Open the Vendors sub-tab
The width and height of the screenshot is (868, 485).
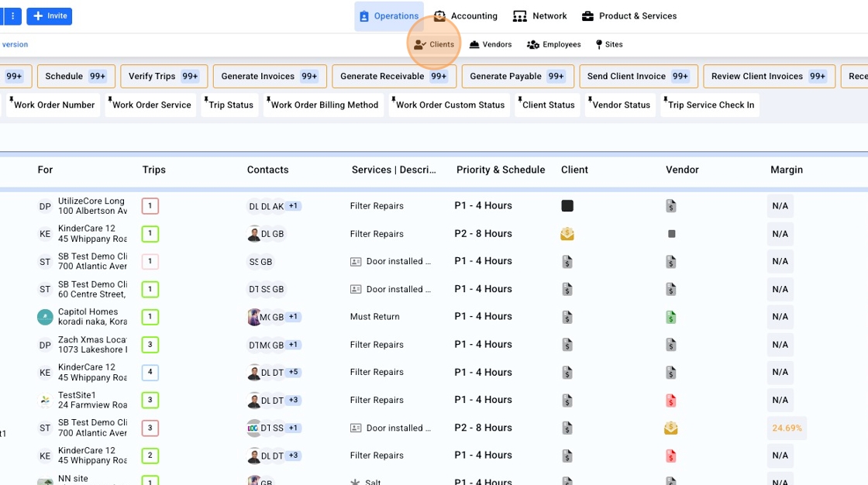click(491, 45)
